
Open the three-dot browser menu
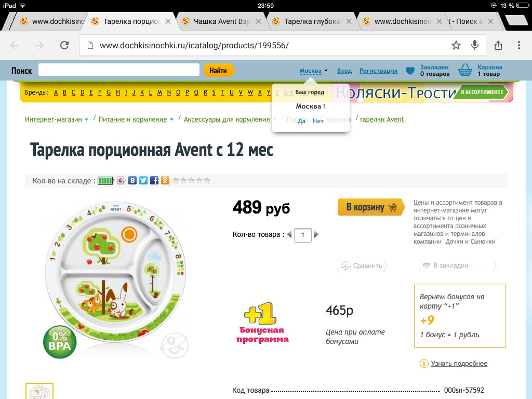519,45
